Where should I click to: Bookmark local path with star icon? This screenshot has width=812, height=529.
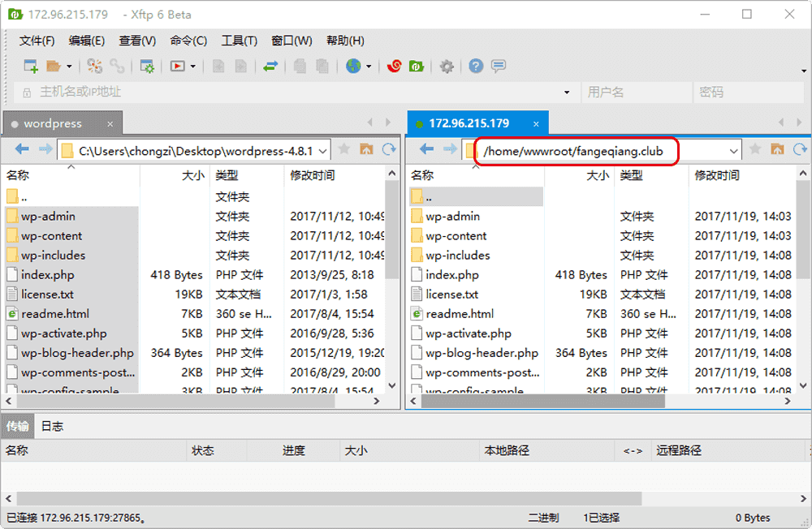pyautogui.click(x=344, y=149)
